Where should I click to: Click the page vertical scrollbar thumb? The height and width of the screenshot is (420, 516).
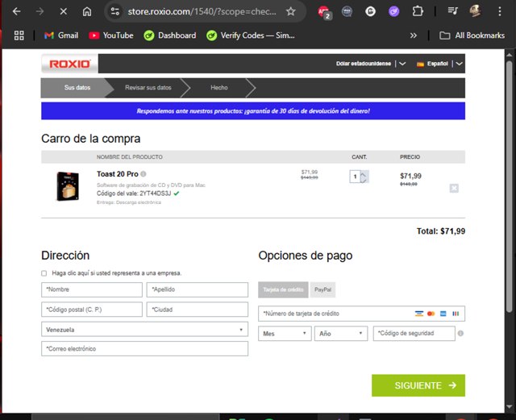point(509,186)
